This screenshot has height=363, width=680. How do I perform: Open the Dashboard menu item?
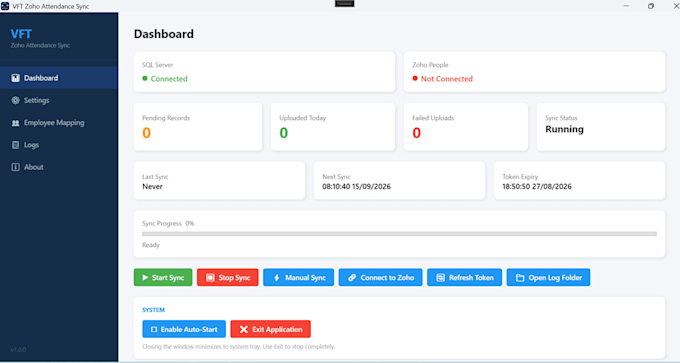coord(59,78)
